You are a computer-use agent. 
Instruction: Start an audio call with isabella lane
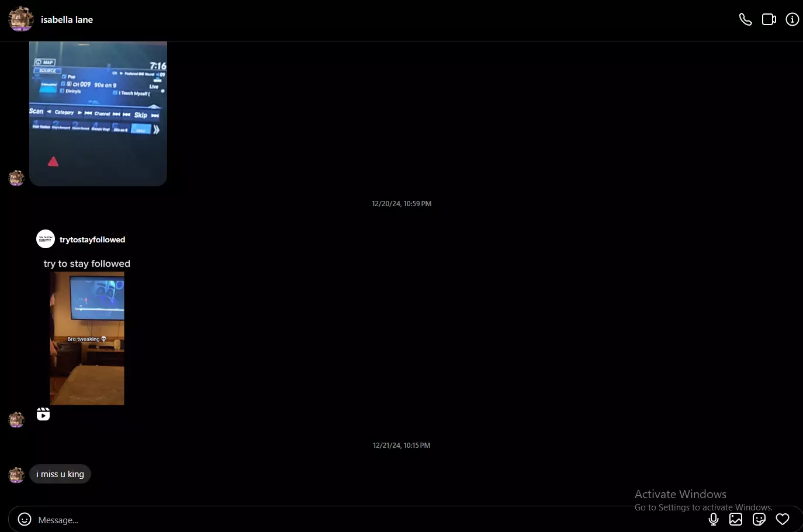pyautogui.click(x=745, y=19)
